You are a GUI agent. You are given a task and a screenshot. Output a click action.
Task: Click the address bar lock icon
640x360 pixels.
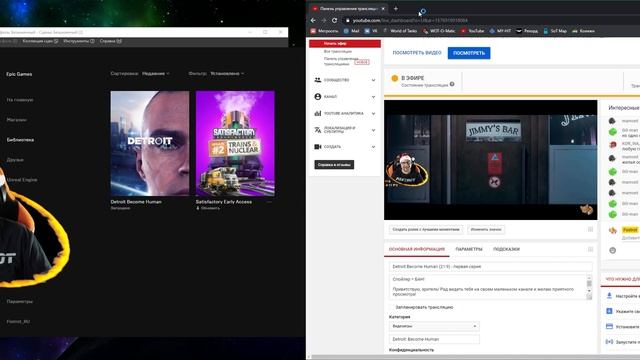[347, 20]
